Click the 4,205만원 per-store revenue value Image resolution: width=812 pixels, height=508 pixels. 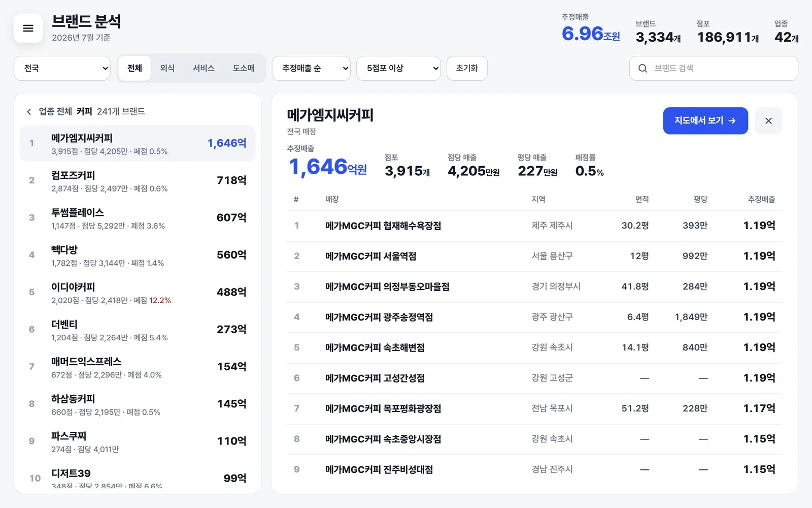473,171
